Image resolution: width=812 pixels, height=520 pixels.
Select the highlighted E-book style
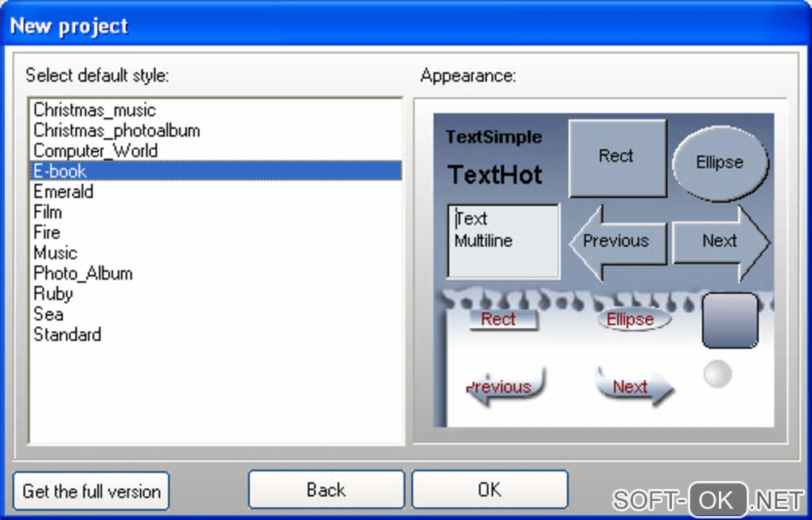click(216, 171)
